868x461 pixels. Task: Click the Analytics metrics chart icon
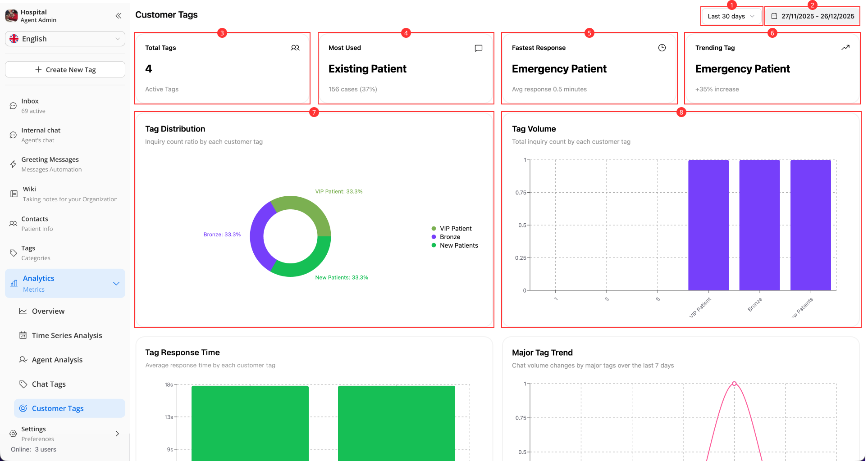coord(14,283)
